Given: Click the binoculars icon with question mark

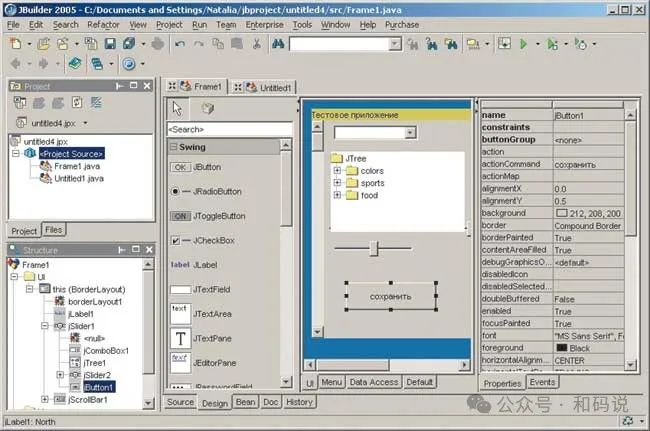Looking at the screenshot, I should (x=432, y=44).
